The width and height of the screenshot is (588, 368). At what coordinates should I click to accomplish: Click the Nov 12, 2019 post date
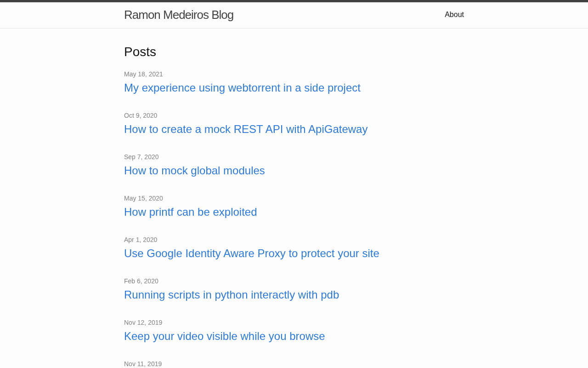(143, 322)
